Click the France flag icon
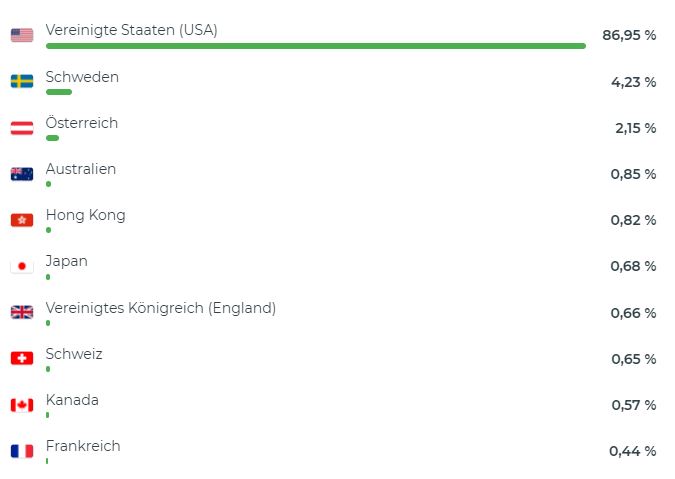 pyautogui.click(x=22, y=451)
